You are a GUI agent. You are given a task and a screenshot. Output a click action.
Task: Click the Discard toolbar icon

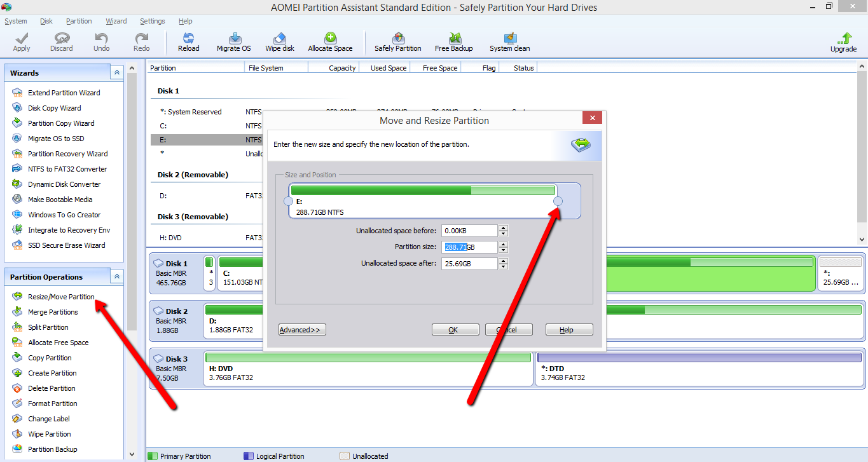(x=62, y=43)
